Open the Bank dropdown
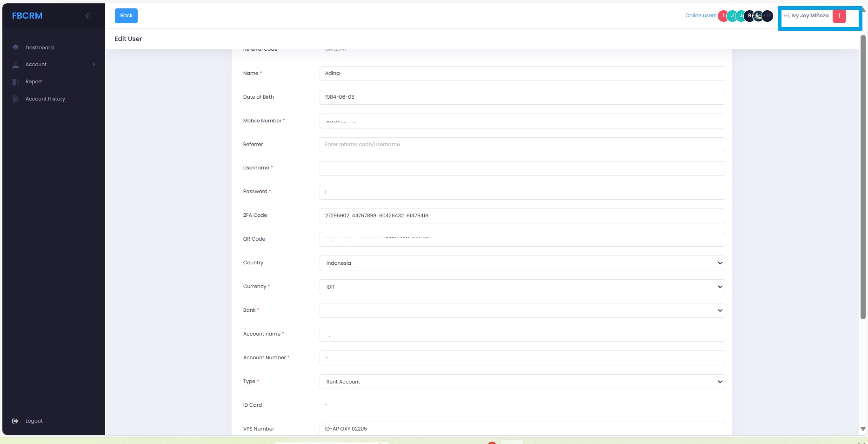This screenshot has height=444, width=868. (x=522, y=310)
